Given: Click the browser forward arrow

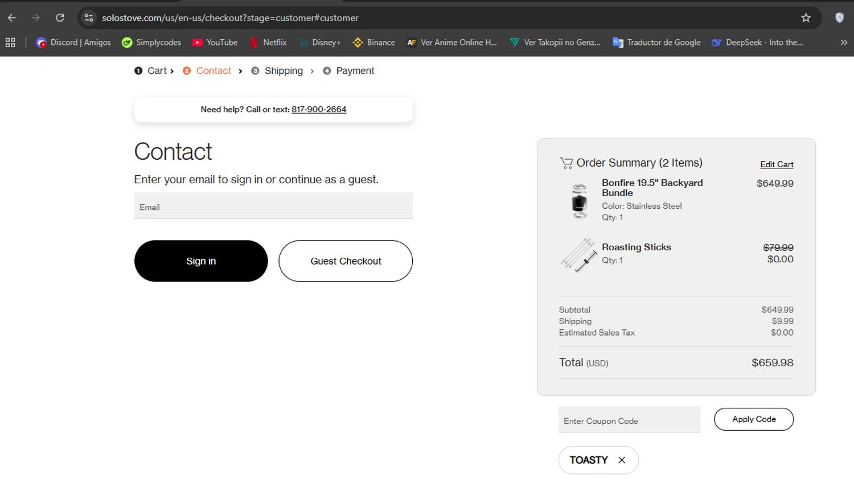Looking at the screenshot, I should [36, 18].
